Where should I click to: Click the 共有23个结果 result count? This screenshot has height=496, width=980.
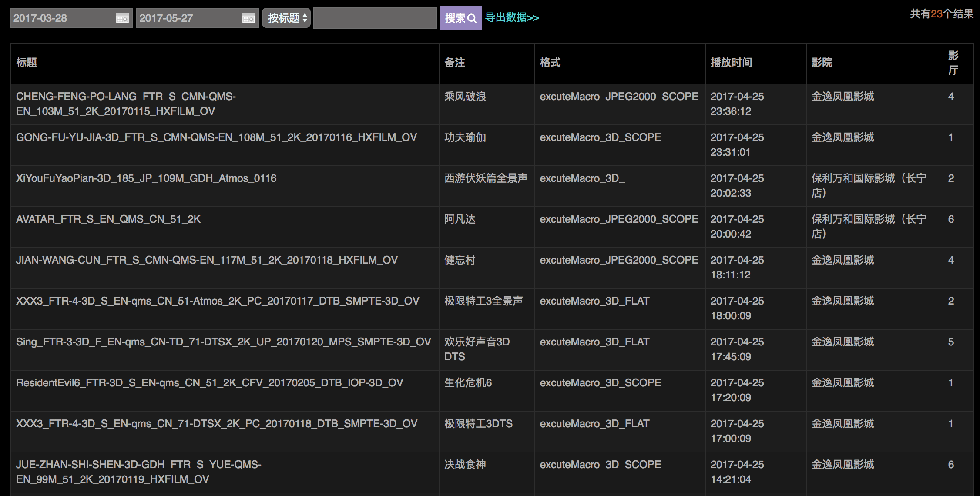tap(942, 14)
